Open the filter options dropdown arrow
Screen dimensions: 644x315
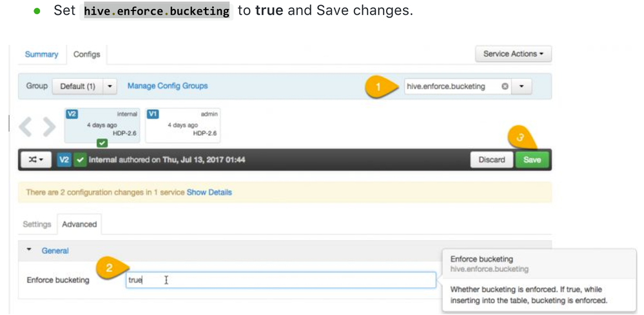522,86
